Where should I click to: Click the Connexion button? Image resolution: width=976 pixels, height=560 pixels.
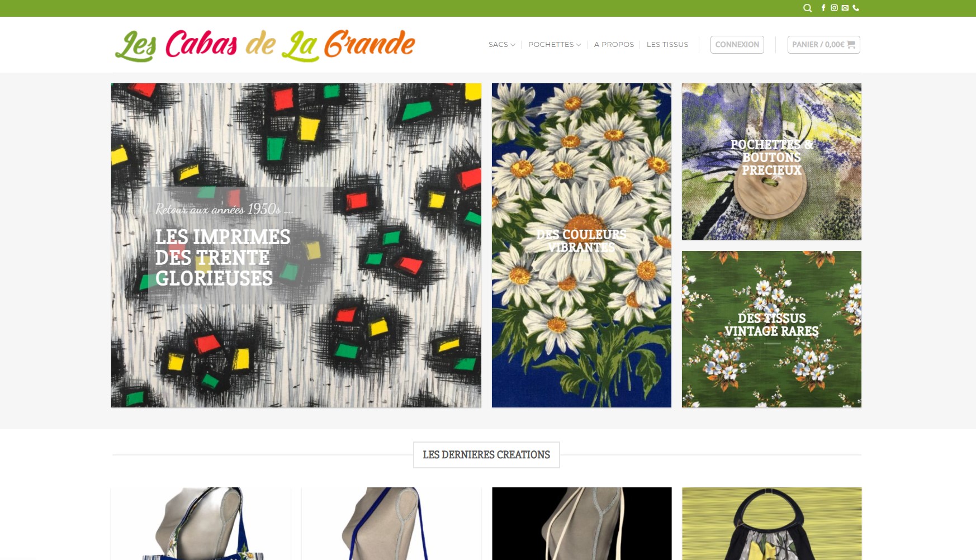coord(737,45)
